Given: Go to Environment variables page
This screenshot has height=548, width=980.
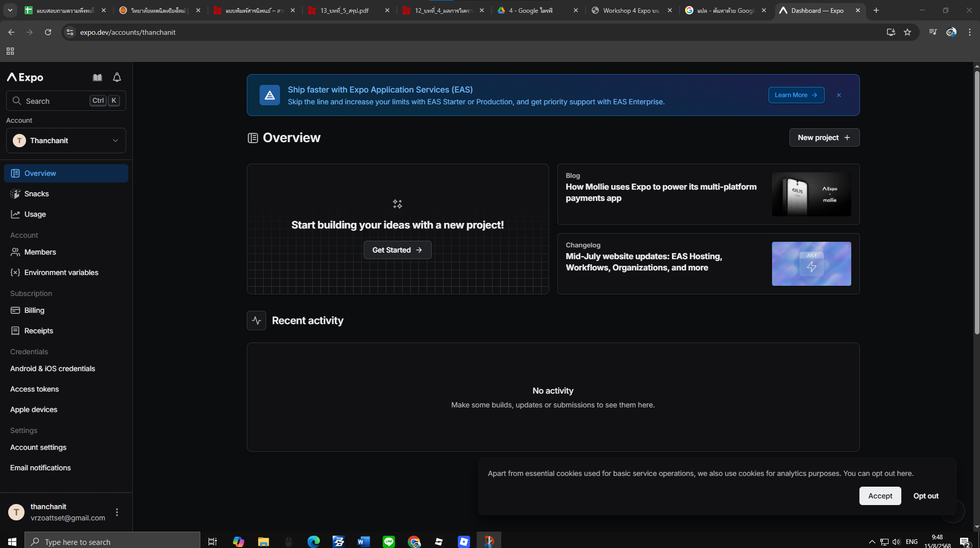Looking at the screenshot, I should (61, 272).
